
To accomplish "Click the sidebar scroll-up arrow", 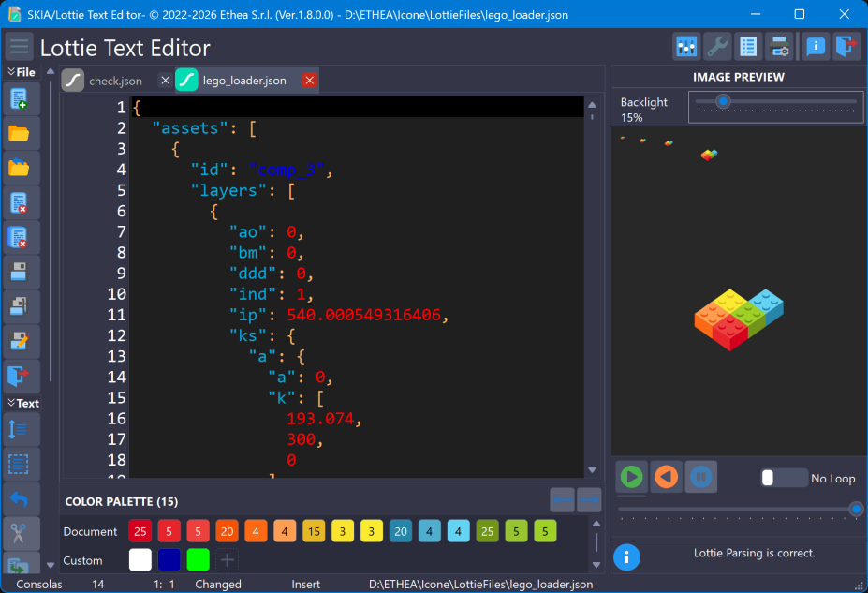I will pyautogui.click(x=51, y=71).
